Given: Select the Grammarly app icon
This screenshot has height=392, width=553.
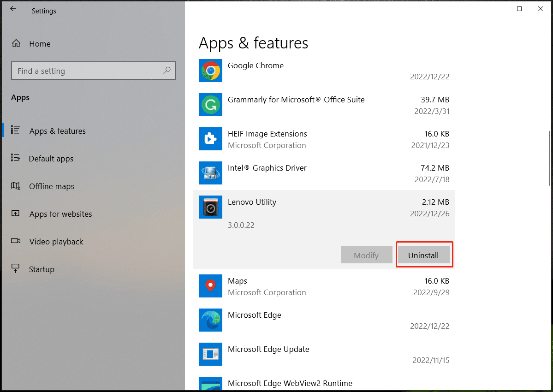Looking at the screenshot, I should 210,105.
